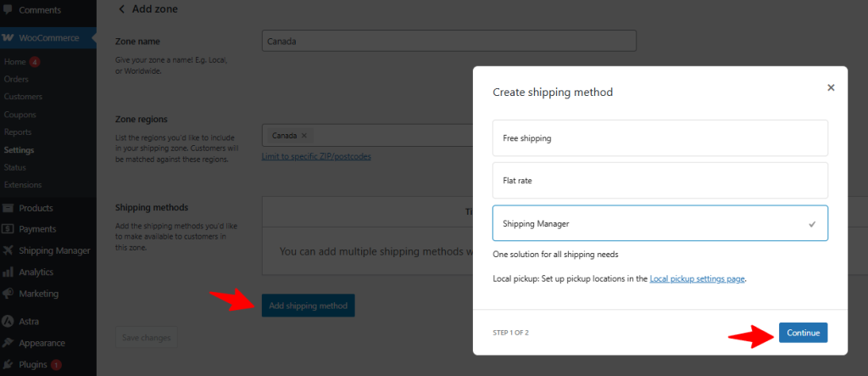Click Limit to specific ZIP/postcodes link
This screenshot has width=868, height=376.
tap(315, 156)
